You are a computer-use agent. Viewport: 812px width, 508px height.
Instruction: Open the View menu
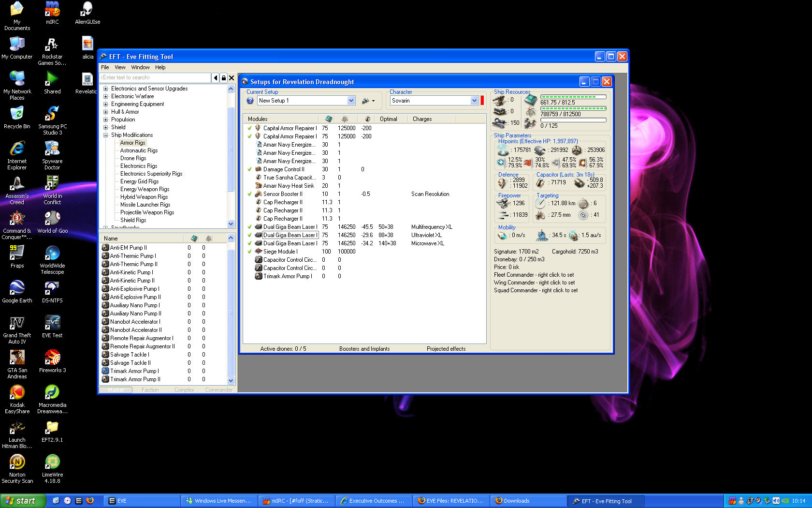click(x=120, y=67)
